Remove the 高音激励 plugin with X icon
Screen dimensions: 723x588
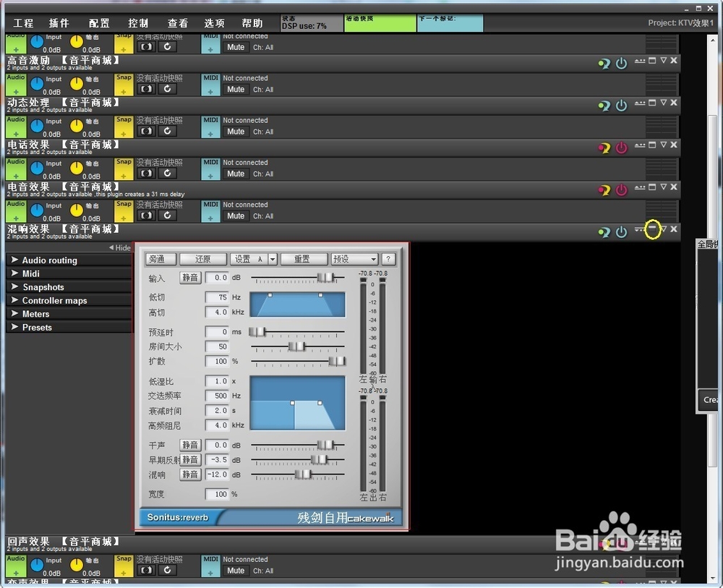pyautogui.click(x=674, y=61)
